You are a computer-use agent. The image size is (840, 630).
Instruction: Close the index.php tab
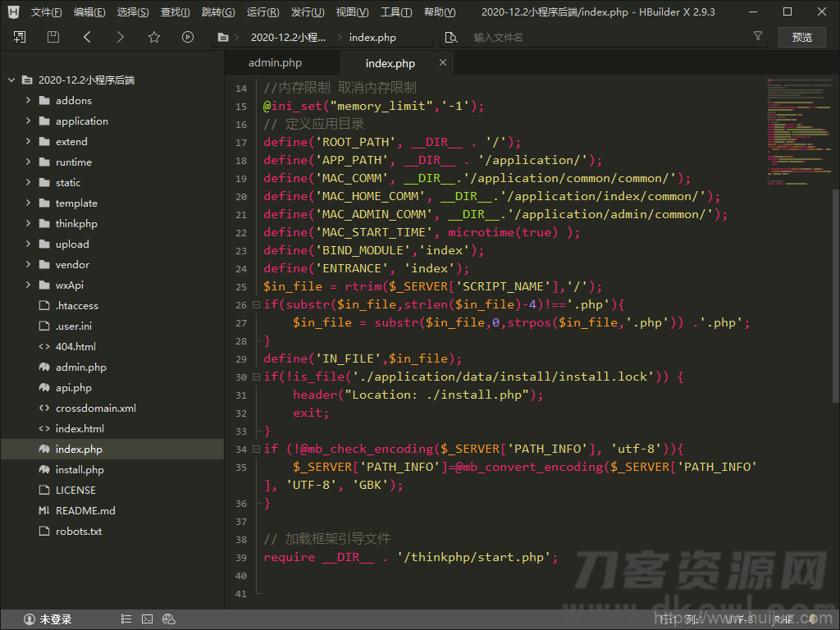(x=442, y=62)
